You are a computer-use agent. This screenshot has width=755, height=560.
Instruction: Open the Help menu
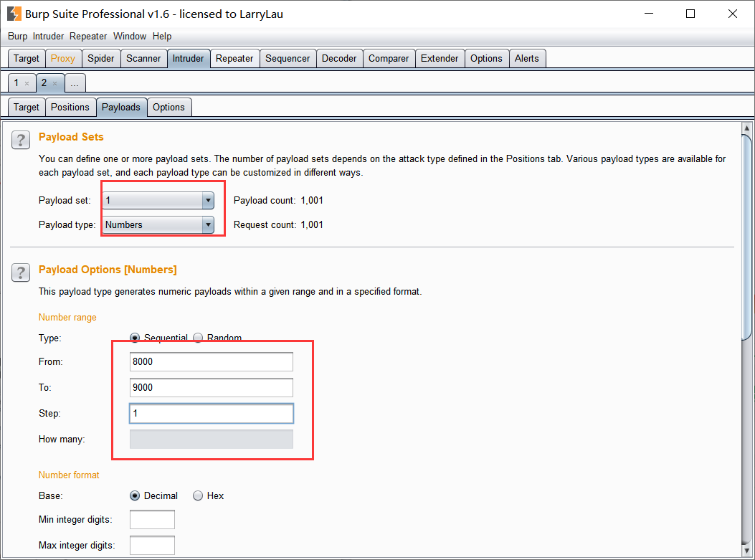[162, 36]
